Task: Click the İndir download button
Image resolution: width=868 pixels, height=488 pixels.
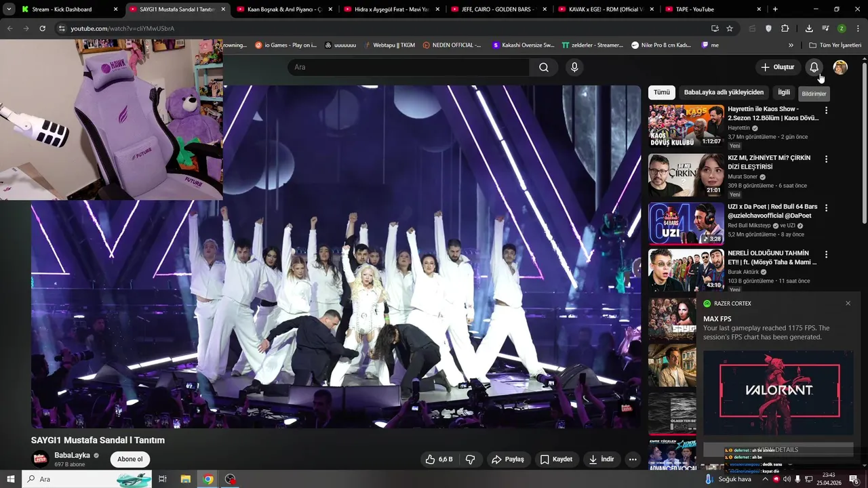Action: point(601,460)
